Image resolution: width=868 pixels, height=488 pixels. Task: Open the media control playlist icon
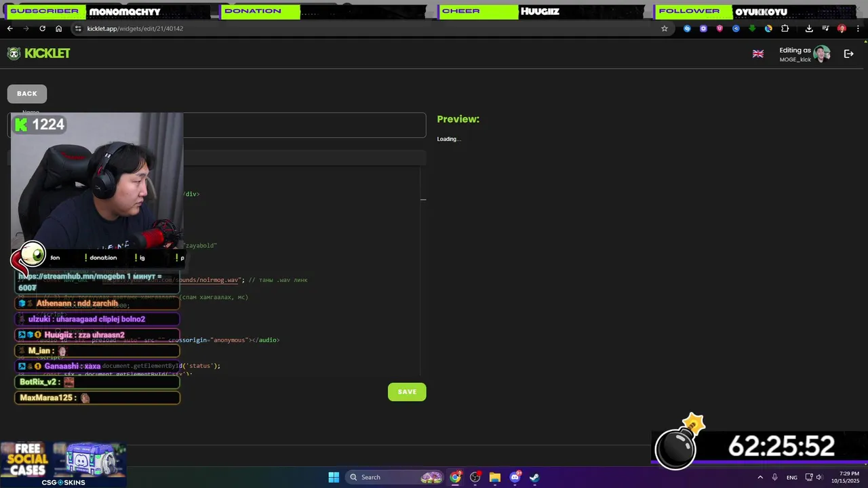click(825, 28)
